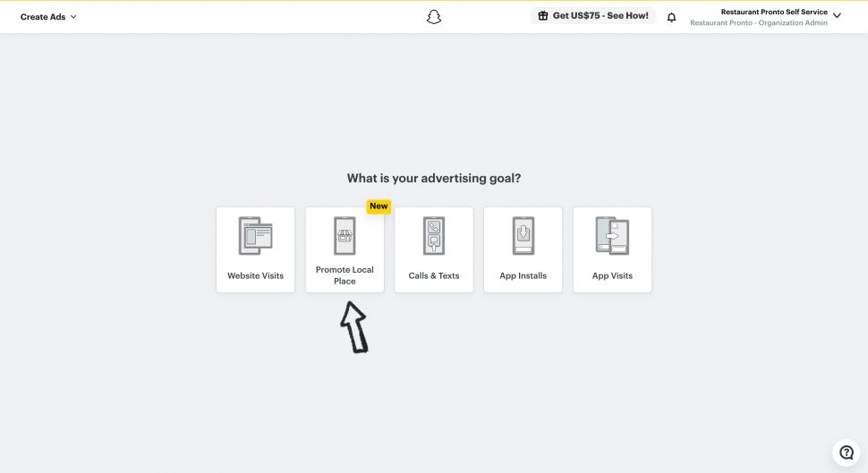The width and height of the screenshot is (868, 473).
Task: Click the App Installs label
Action: [523, 275]
